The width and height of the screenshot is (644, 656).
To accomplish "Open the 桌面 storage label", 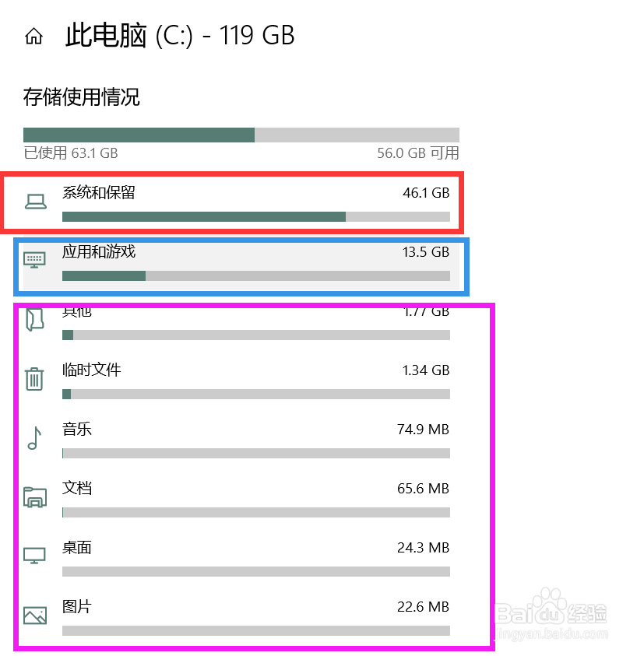I will pos(77,547).
